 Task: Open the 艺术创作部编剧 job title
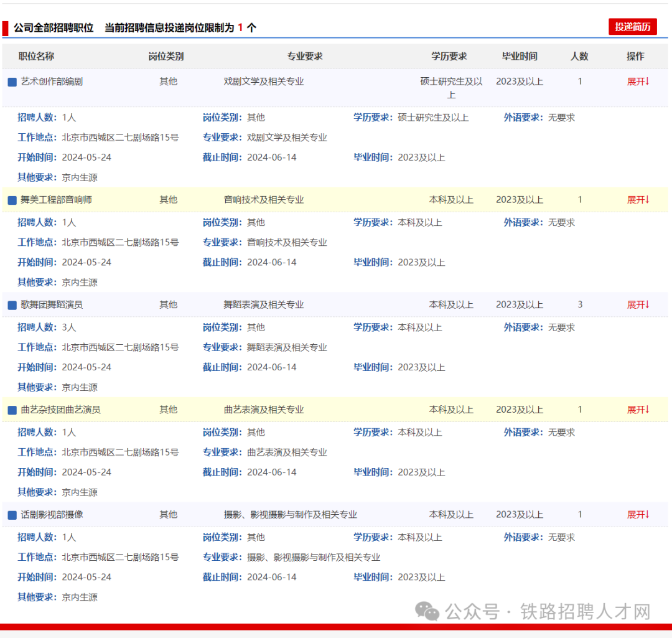click(x=52, y=82)
